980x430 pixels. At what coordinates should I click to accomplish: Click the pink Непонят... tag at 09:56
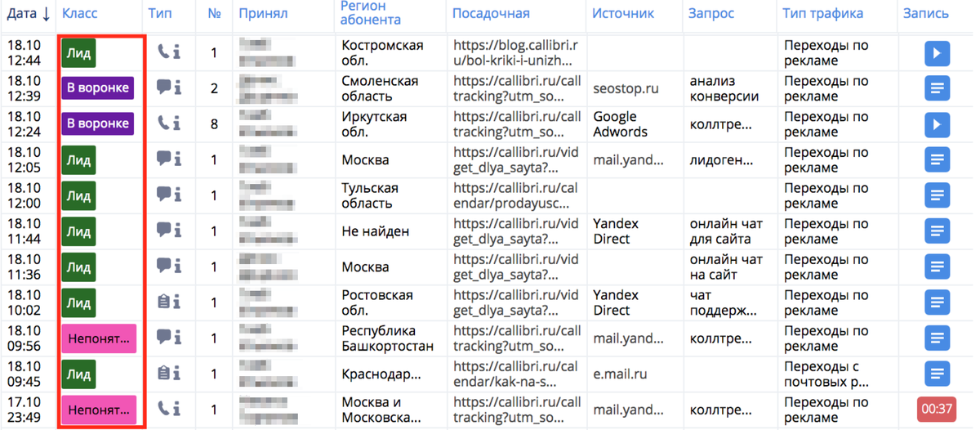(x=98, y=338)
